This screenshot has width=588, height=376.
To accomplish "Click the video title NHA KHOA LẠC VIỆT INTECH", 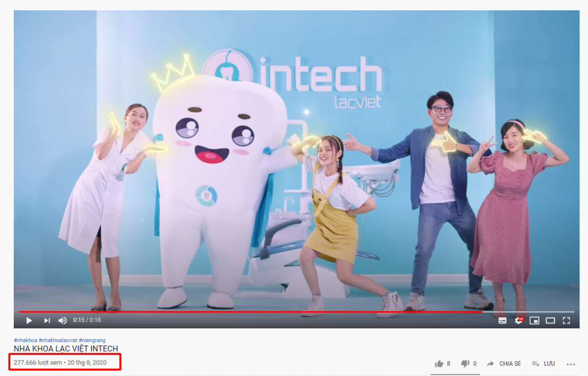I will pos(66,348).
